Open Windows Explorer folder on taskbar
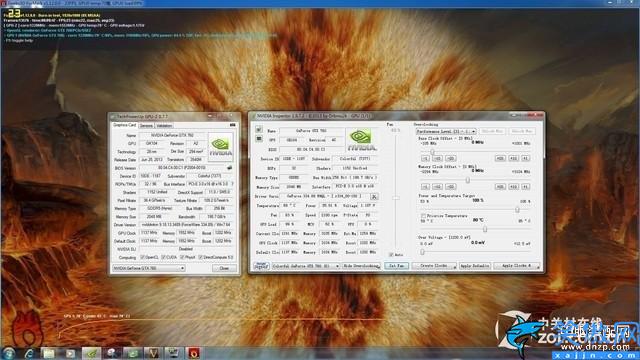This screenshot has width=640, height=360. click(x=50, y=353)
